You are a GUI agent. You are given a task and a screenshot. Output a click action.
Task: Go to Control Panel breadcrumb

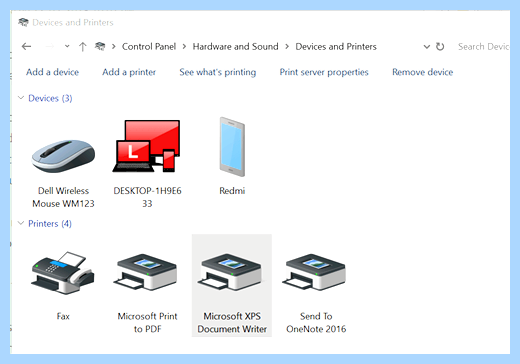click(149, 47)
